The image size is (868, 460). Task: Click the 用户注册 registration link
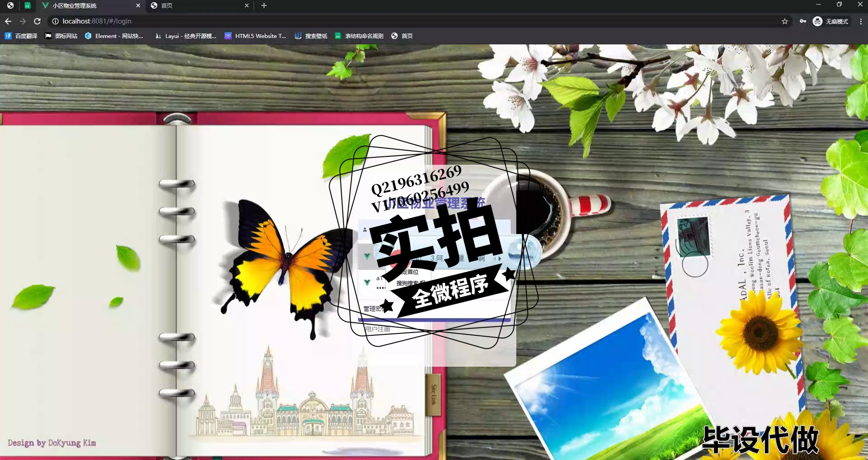click(377, 329)
